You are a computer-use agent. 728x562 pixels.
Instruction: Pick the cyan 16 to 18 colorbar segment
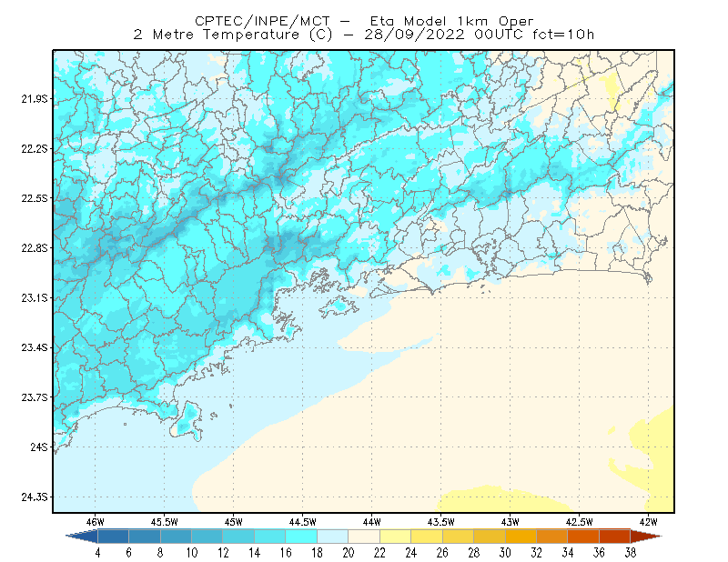tap(301, 537)
